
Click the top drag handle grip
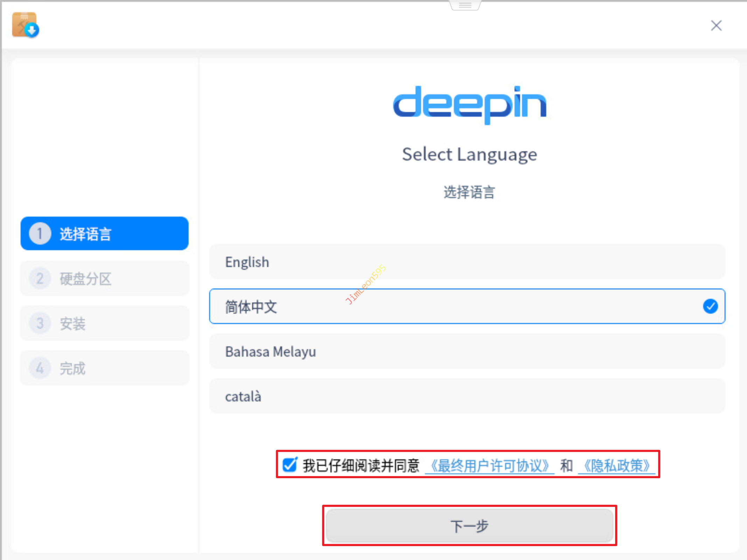tap(465, 5)
